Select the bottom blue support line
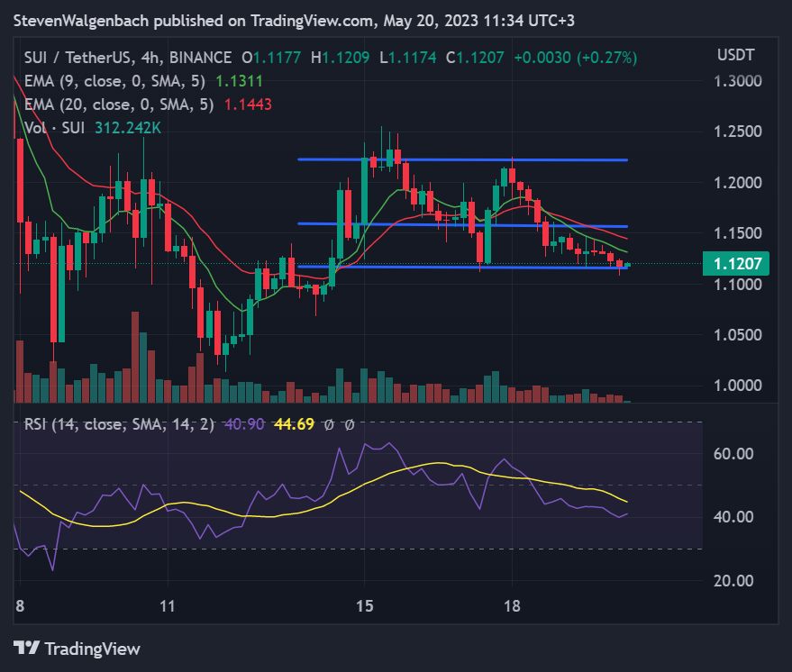Screen dimensions: 792x672 (462, 267)
